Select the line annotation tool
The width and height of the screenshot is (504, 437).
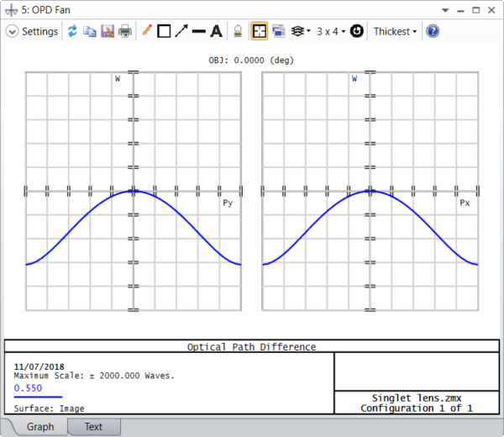coord(199,31)
